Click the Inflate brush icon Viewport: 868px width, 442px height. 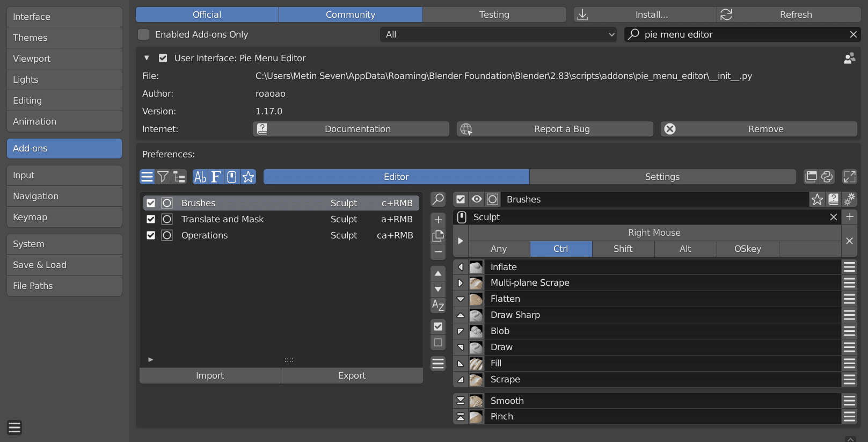[x=476, y=267]
